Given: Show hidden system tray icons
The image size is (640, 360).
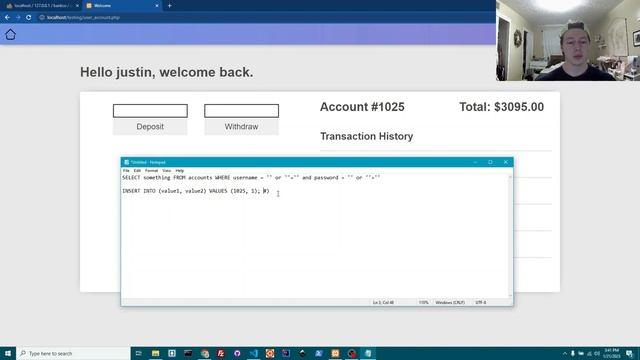Looking at the screenshot, I should tap(565, 353).
